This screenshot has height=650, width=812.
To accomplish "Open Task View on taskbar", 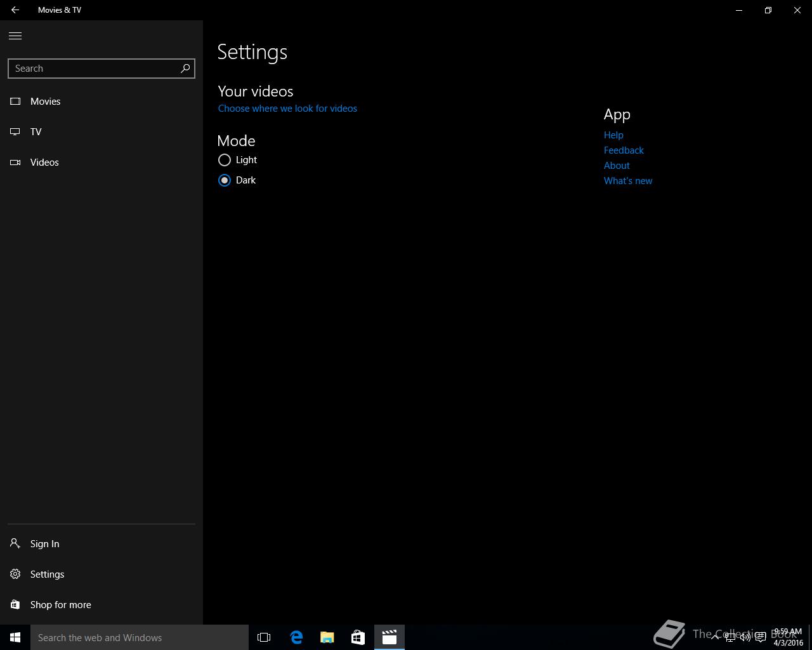I will pos(264,637).
